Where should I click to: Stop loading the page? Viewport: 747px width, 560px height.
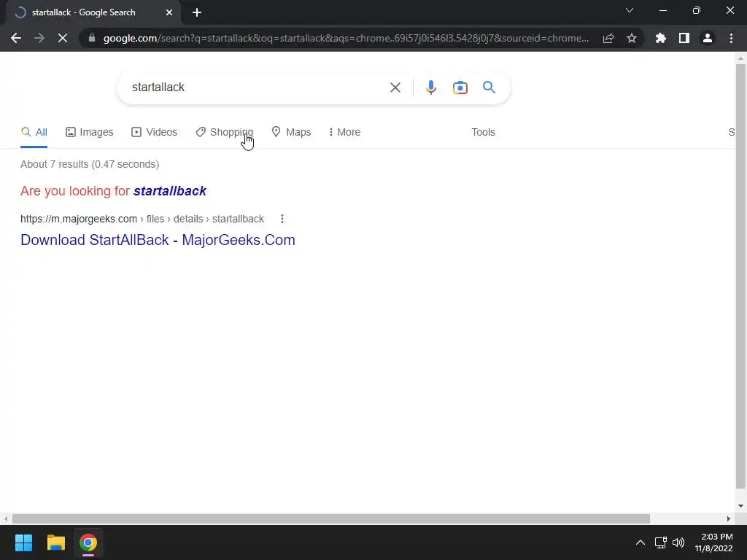(x=63, y=38)
